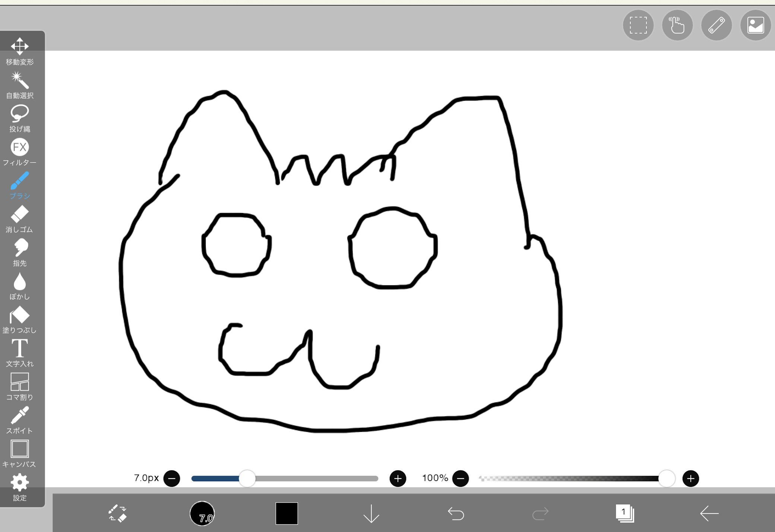Increase brush size with plus button
Image resolution: width=775 pixels, height=532 pixels.
pyautogui.click(x=398, y=478)
